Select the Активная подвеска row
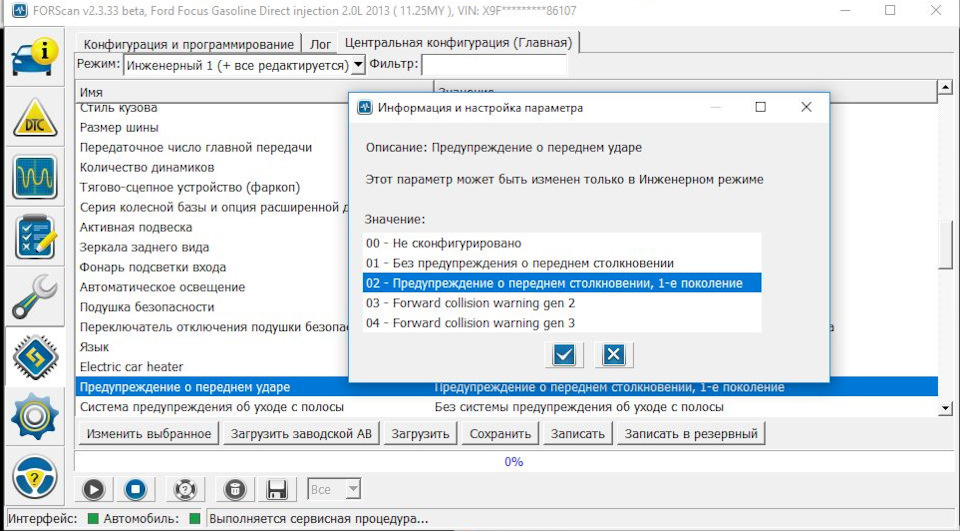960x531 pixels. coord(212,227)
